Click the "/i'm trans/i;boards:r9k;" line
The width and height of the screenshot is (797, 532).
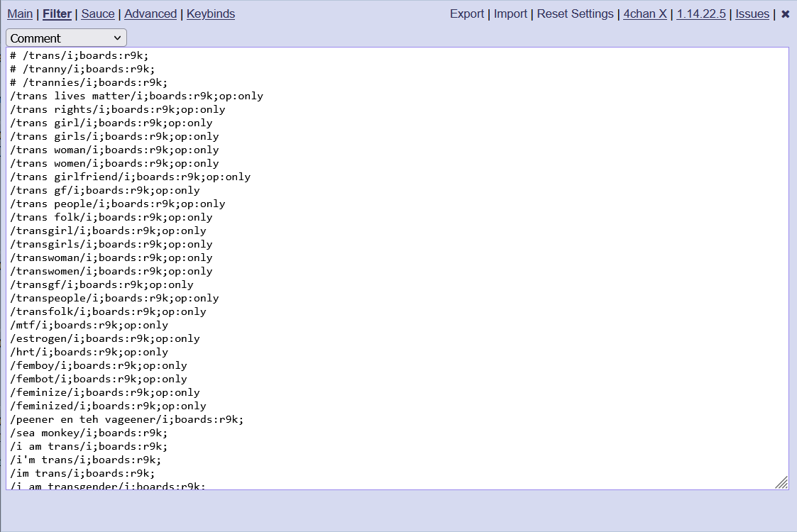[x=85, y=460]
